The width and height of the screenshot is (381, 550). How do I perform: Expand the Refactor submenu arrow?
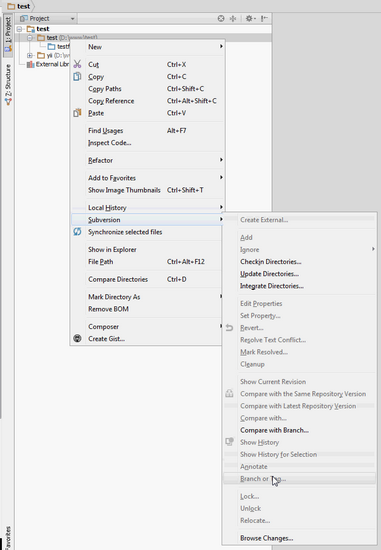[x=221, y=160]
